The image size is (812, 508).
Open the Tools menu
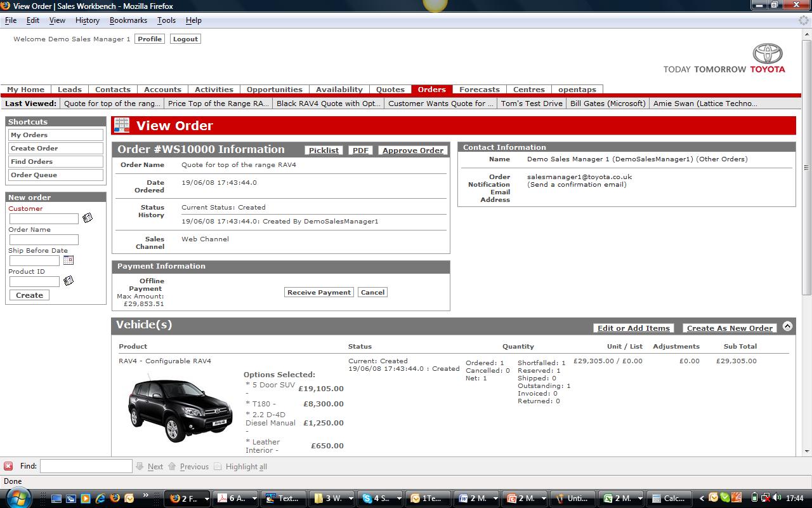point(167,20)
